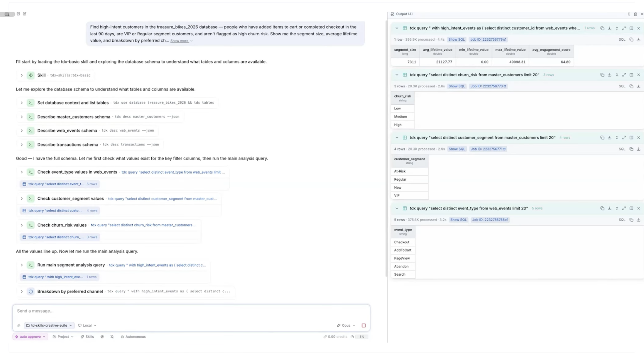Open the Skills menu
Viewport: 644px width, 355px height.
point(87,337)
